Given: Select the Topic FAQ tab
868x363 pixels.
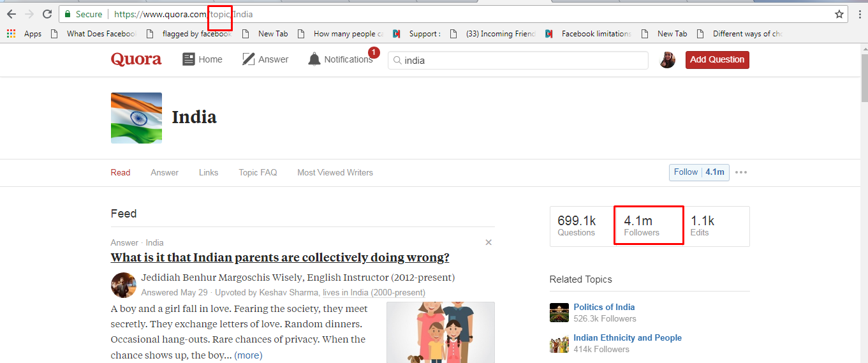Looking at the screenshot, I should pyautogui.click(x=258, y=172).
